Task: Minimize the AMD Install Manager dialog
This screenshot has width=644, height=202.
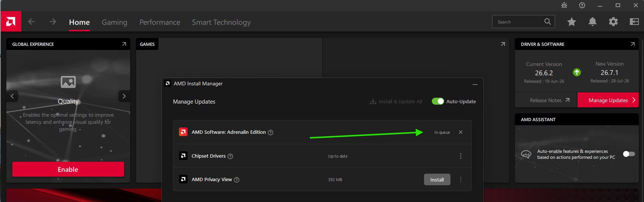Action: click(475, 84)
